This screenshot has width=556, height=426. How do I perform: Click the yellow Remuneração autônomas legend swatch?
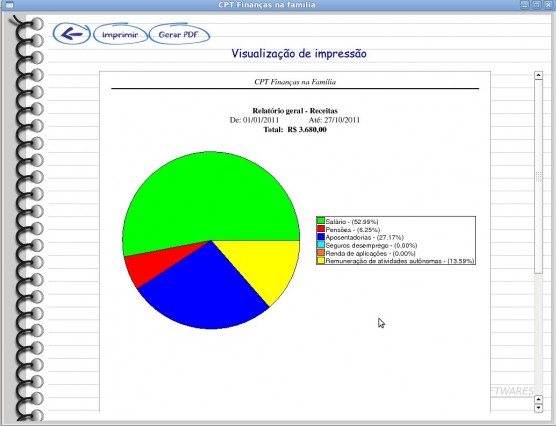[321, 261]
